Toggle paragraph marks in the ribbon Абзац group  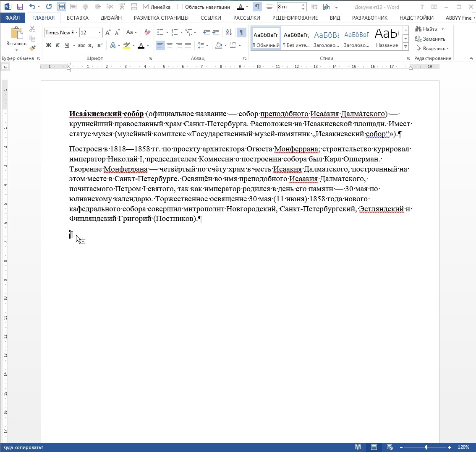(242, 32)
